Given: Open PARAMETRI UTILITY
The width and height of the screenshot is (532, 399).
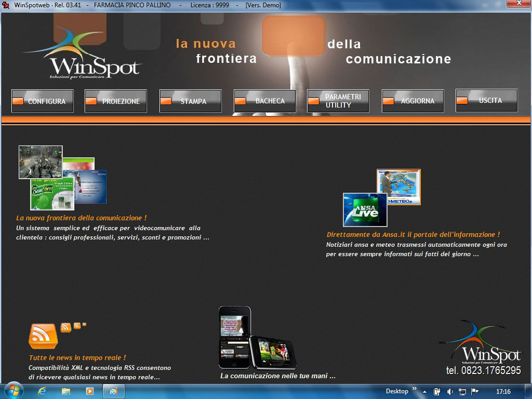Looking at the screenshot, I should [338, 101].
